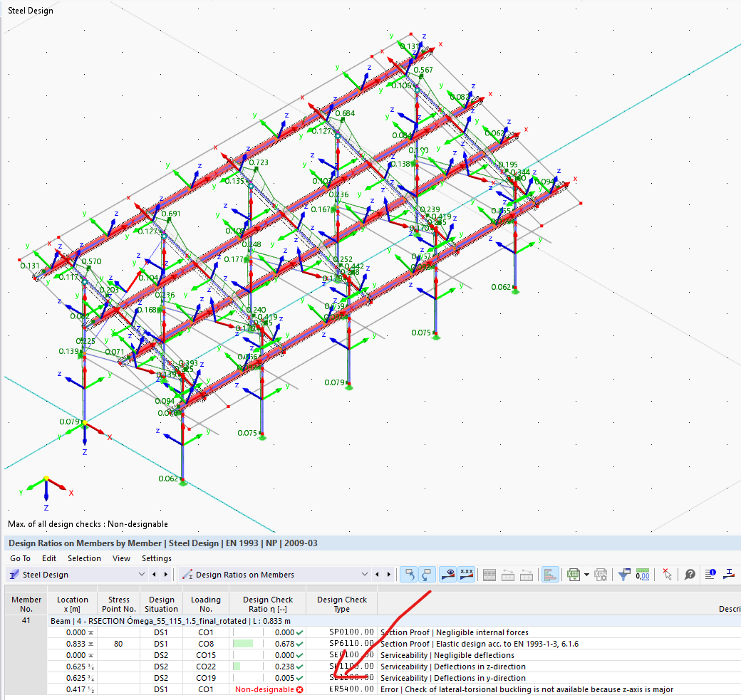
Task: Click the Loading No. column header
Action: click(206, 604)
